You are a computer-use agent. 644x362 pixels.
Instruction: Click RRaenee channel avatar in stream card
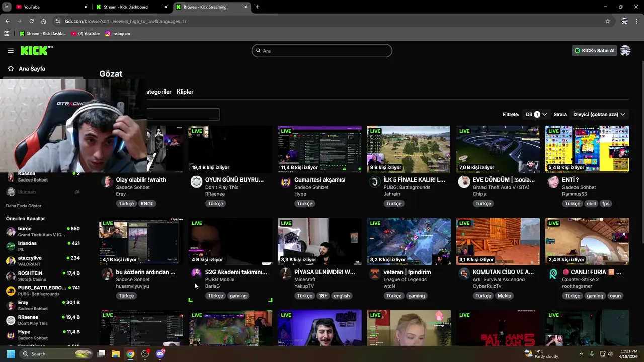pyautogui.click(x=196, y=182)
